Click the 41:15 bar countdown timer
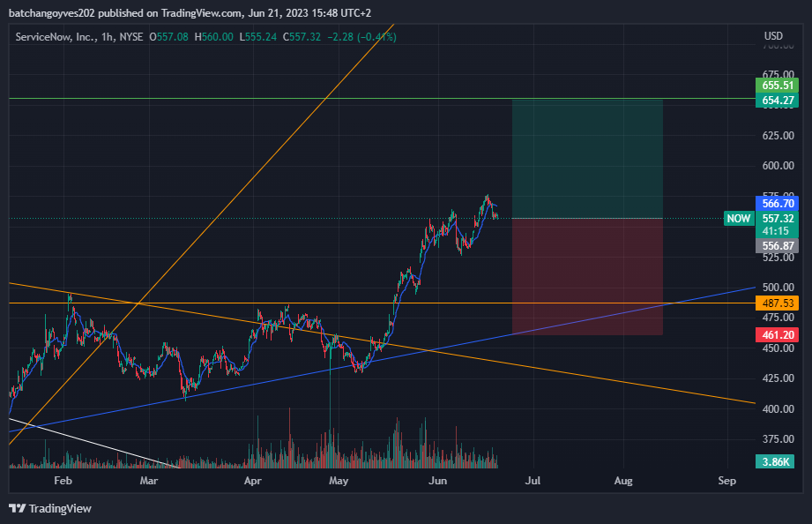This screenshot has width=812, height=524. tap(778, 231)
